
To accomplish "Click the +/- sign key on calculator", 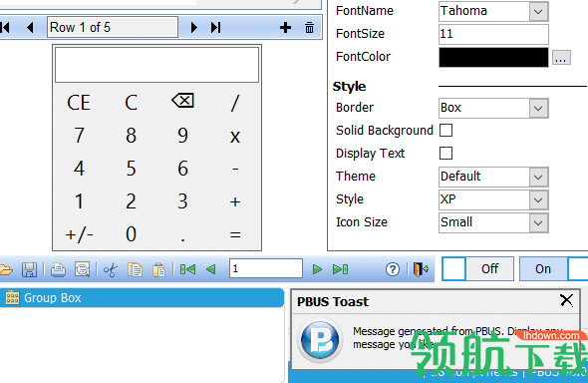I will pyautogui.click(x=79, y=235).
